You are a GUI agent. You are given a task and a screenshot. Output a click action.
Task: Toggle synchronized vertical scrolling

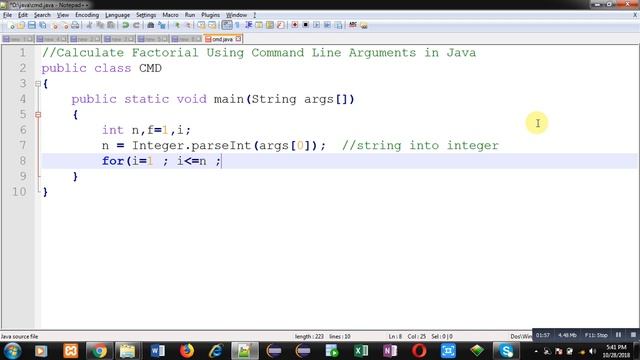[x=202, y=25]
